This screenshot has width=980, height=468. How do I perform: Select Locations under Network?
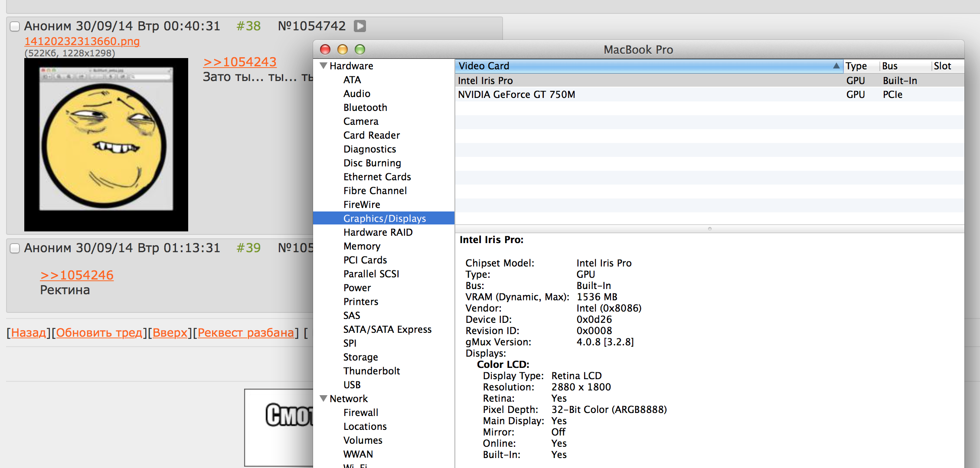[x=365, y=426]
